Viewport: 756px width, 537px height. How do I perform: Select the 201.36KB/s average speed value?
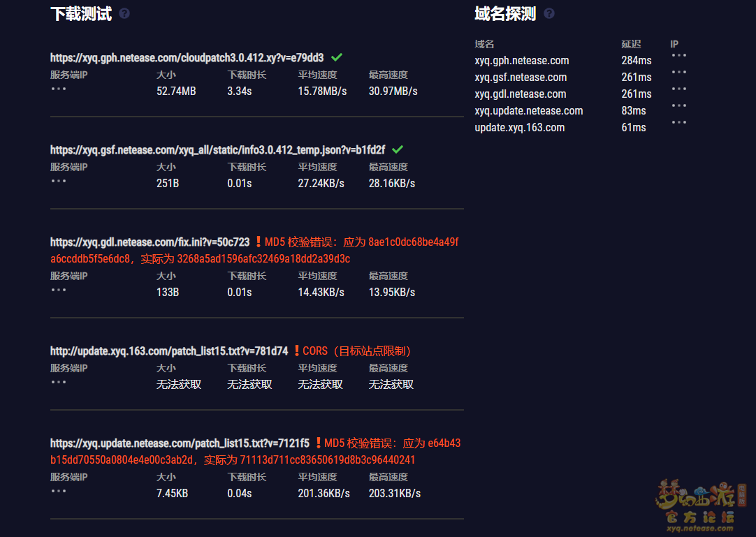point(324,493)
